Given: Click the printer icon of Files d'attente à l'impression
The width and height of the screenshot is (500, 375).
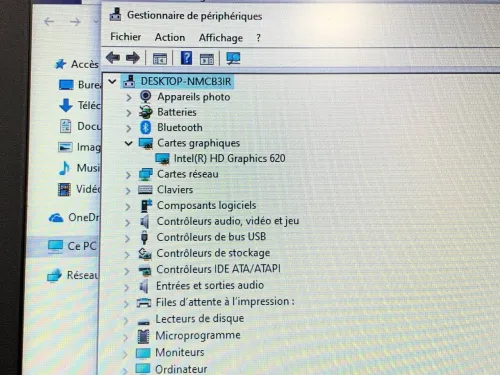Looking at the screenshot, I should (x=144, y=303).
